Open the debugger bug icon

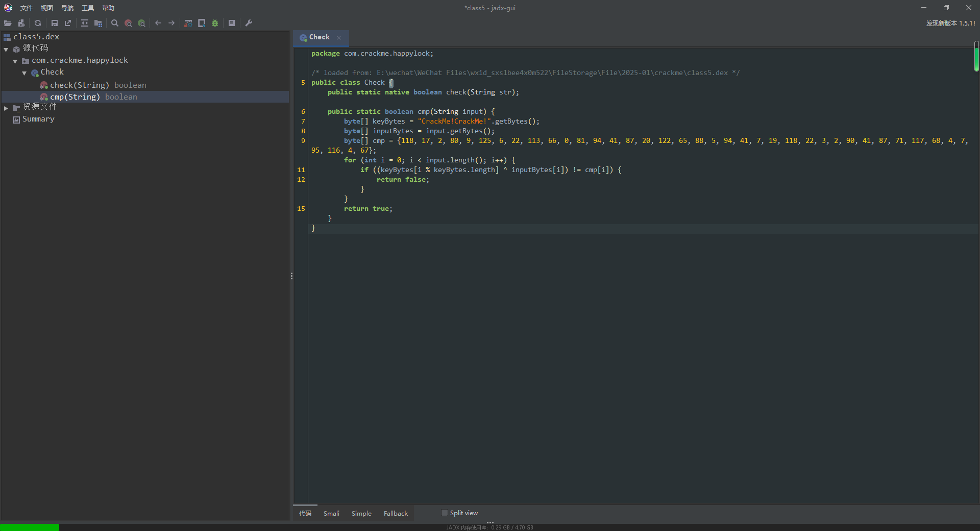tap(215, 23)
